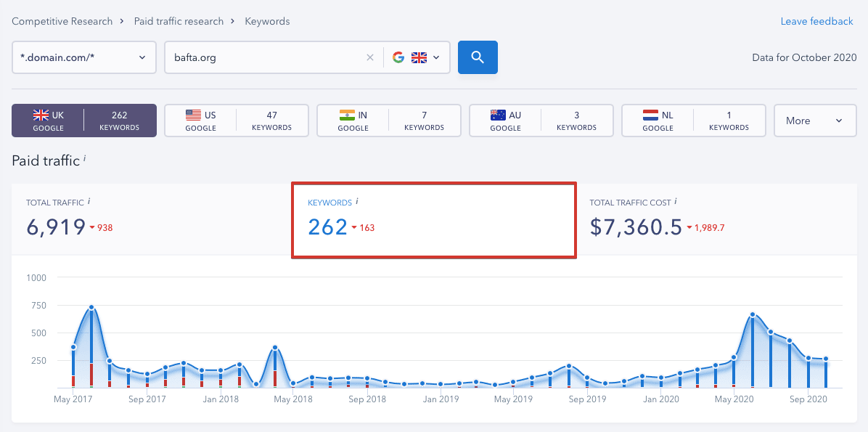Screen dimensions: 868x432
Task: Click the "Sep 2017" x-axis label
Action: click(x=147, y=399)
